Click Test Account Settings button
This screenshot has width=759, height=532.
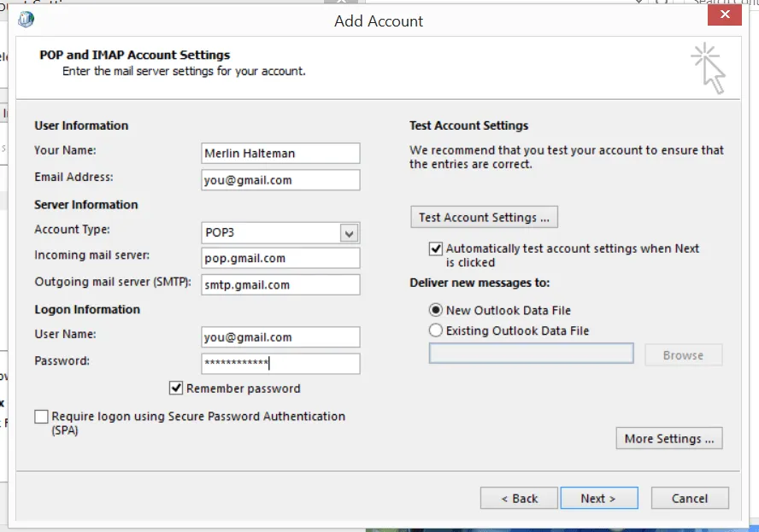coord(484,217)
